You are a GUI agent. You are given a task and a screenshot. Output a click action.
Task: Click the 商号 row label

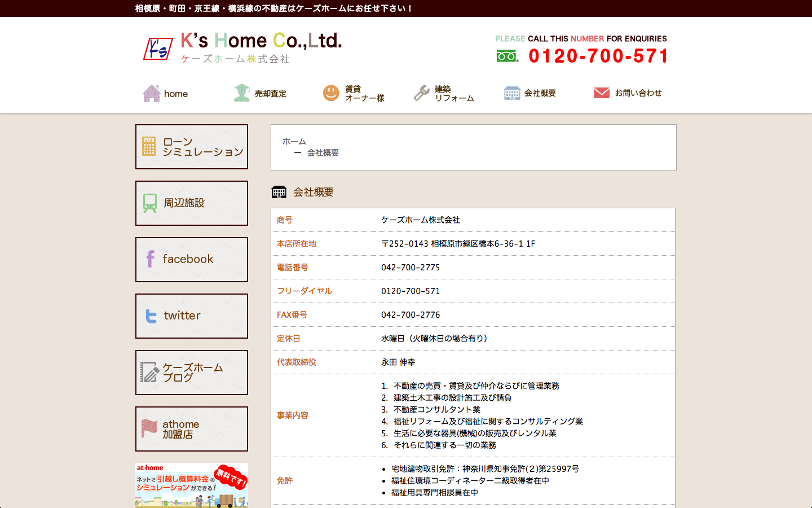(x=285, y=220)
